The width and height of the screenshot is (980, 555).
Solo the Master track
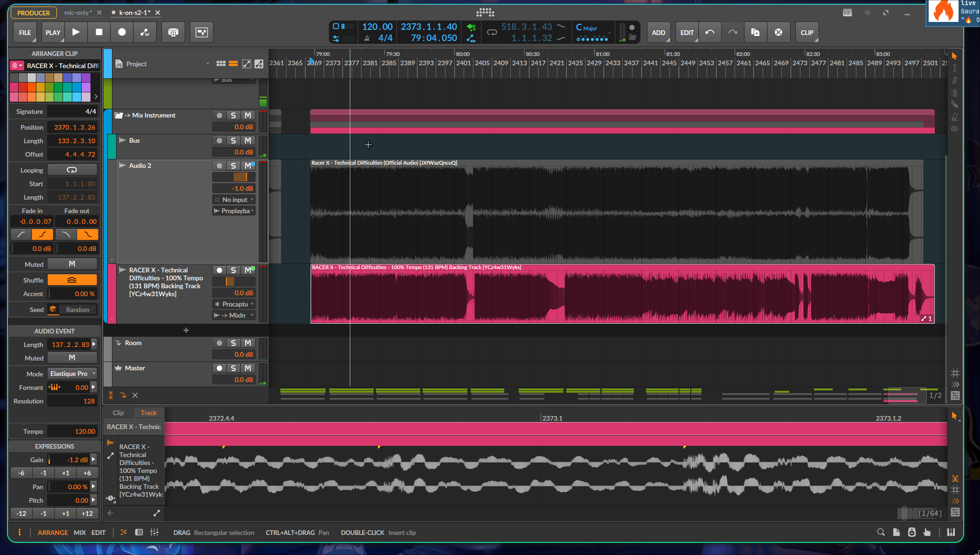pos(233,368)
